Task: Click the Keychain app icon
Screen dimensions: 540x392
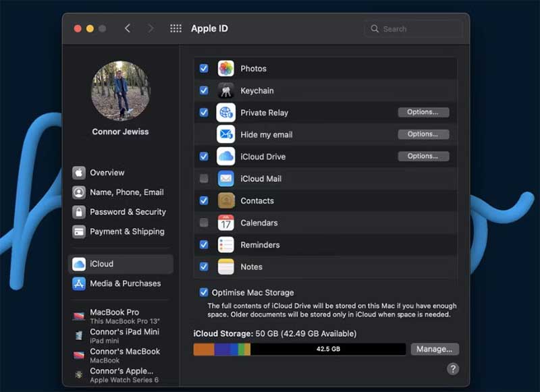Action: click(x=226, y=90)
